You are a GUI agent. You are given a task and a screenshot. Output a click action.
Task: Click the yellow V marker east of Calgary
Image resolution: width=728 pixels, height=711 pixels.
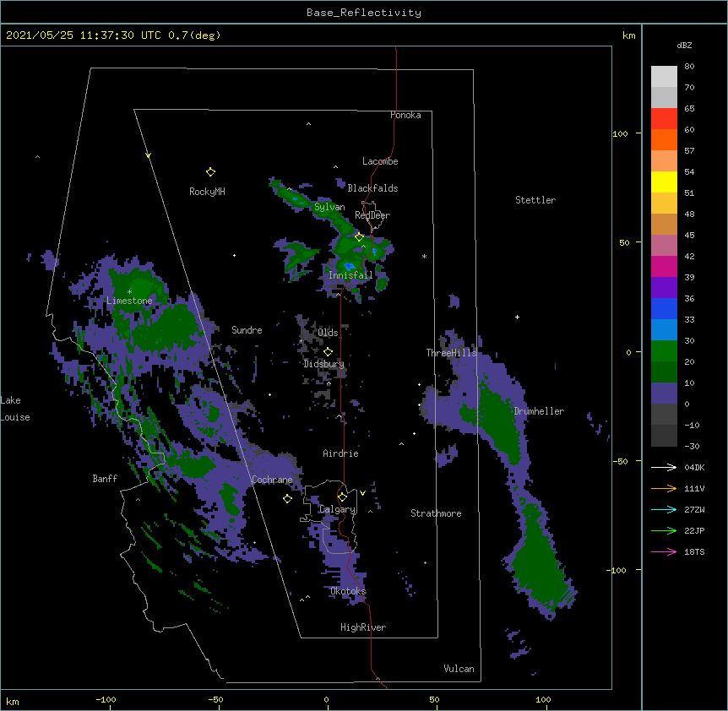[362, 493]
